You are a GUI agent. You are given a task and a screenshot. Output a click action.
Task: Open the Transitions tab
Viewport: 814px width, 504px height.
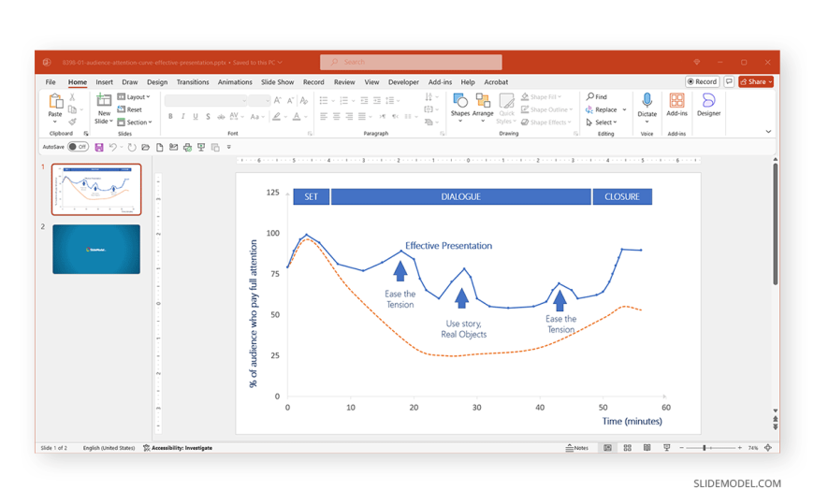[193, 82]
